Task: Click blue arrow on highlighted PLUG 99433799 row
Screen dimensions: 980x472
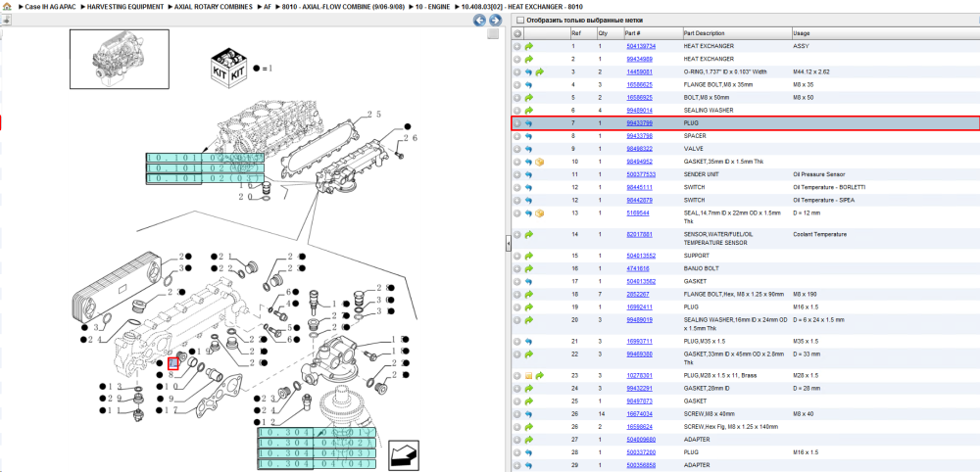Action: click(x=529, y=123)
